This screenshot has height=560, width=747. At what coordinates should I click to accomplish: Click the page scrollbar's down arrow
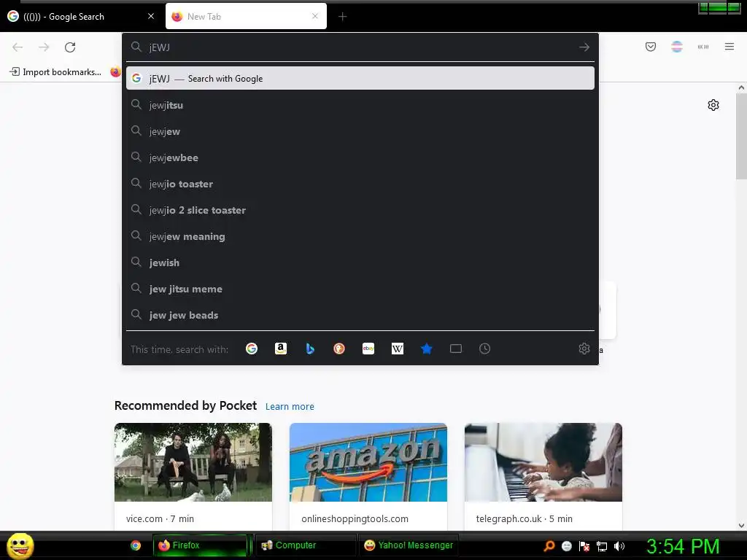pos(741,526)
